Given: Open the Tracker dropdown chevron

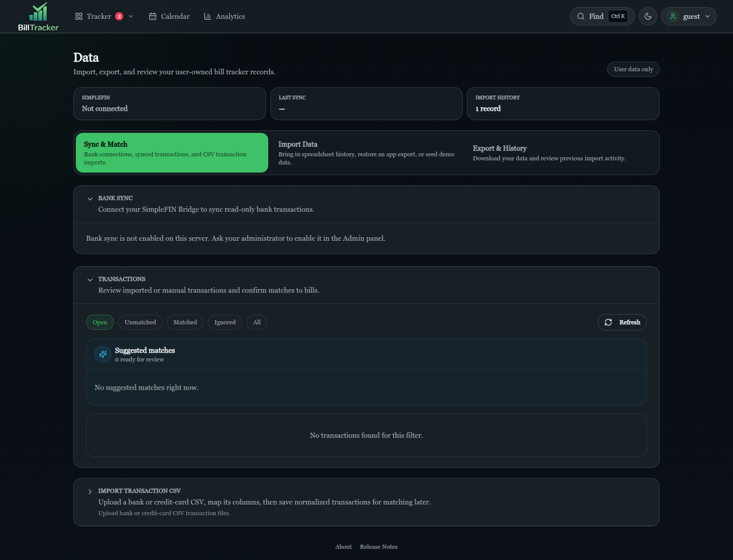Looking at the screenshot, I should tap(131, 16).
